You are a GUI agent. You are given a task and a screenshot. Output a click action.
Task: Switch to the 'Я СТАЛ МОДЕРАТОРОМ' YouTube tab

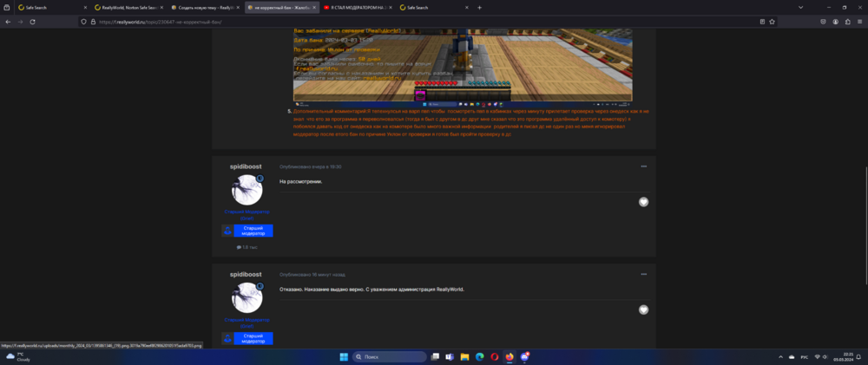point(358,8)
